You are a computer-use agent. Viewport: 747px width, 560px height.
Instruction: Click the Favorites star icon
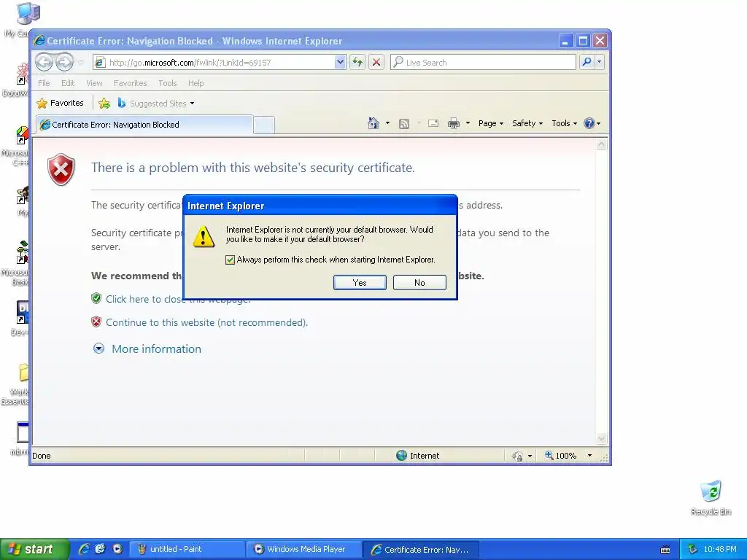click(x=42, y=104)
